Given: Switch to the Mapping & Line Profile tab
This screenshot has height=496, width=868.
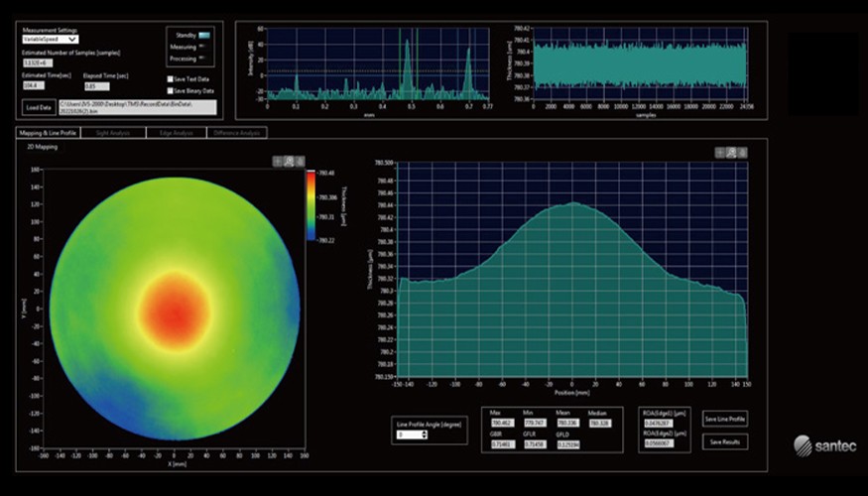Looking at the screenshot, I should [x=48, y=133].
